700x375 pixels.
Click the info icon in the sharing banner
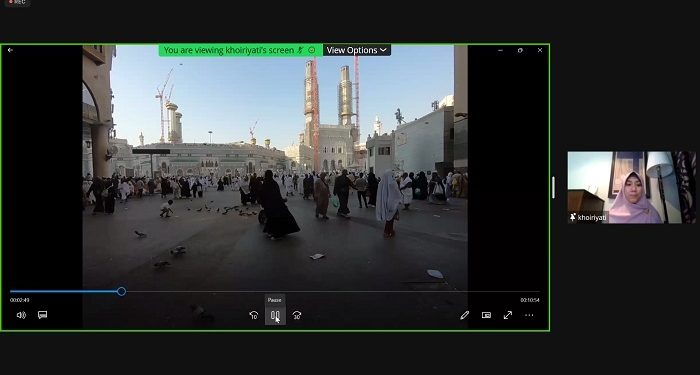[312, 50]
